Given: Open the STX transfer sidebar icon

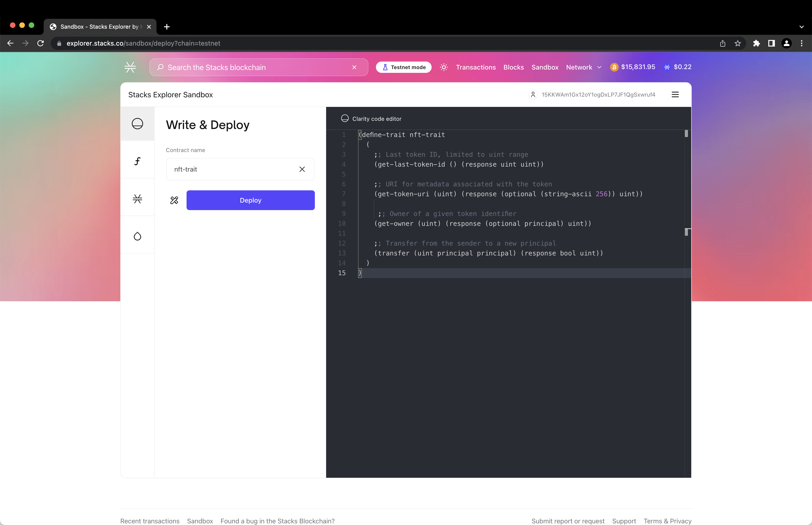Looking at the screenshot, I should [x=137, y=199].
